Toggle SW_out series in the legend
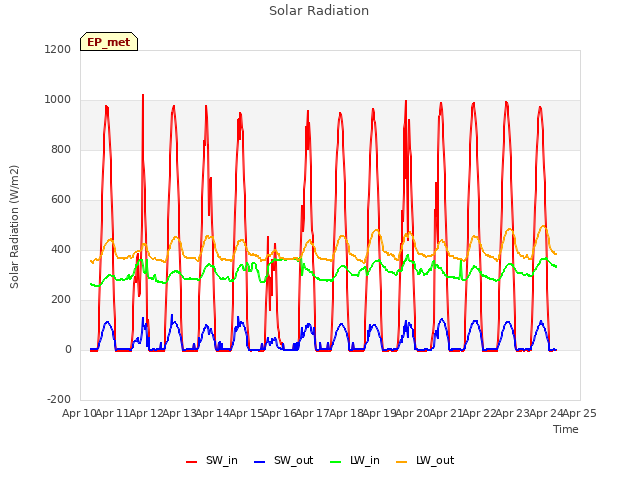The width and height of the screenshot is (640, 480). 283,460
